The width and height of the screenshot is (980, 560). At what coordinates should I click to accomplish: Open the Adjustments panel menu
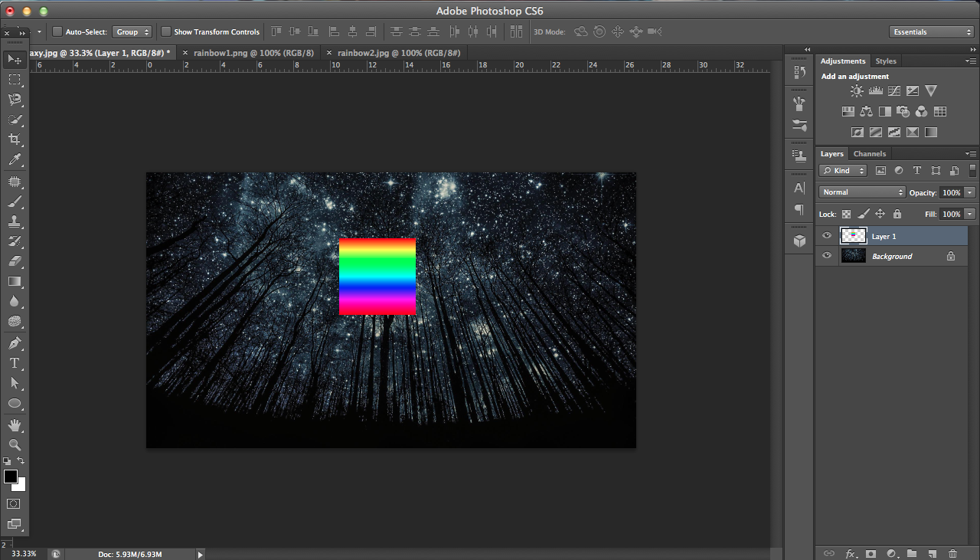click(972, 61)
